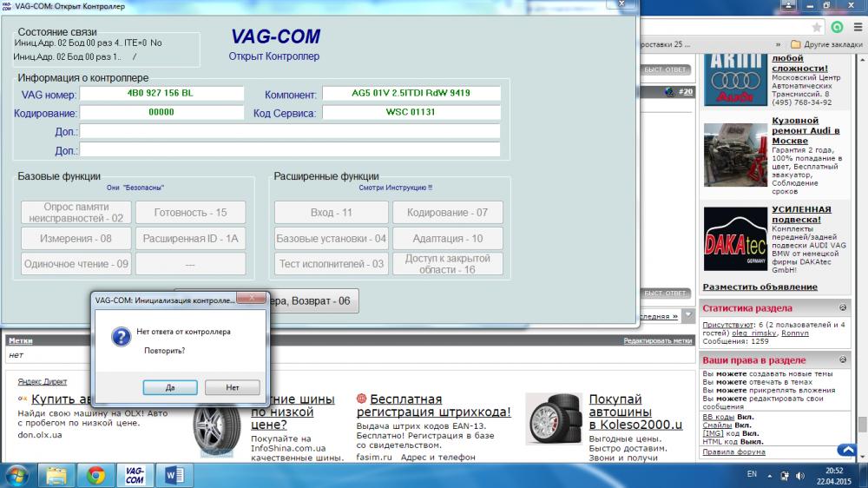Expand the bookmarks overflow chevron
868x488 pixels.
tap(777, 44)
